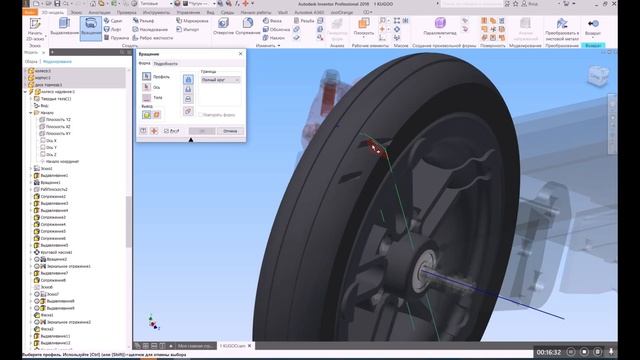
Task: Select the Отверстие hole tool
Action: coord(223,26)
